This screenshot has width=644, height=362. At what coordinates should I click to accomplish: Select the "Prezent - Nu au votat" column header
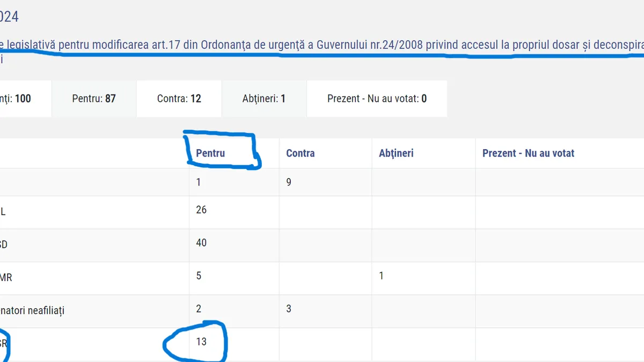pyautogui.click(x=528, y=153)
